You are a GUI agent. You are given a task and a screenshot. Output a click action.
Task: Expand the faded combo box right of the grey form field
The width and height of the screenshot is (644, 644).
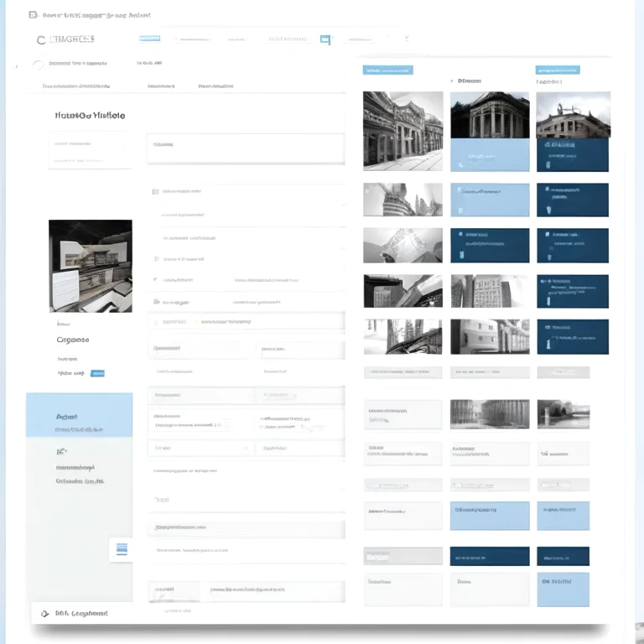[299, 395]
